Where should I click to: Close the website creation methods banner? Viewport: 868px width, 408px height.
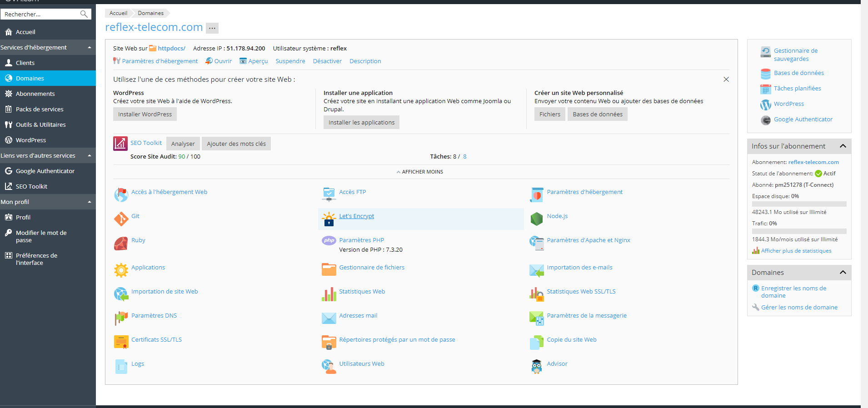click(726, 79)
